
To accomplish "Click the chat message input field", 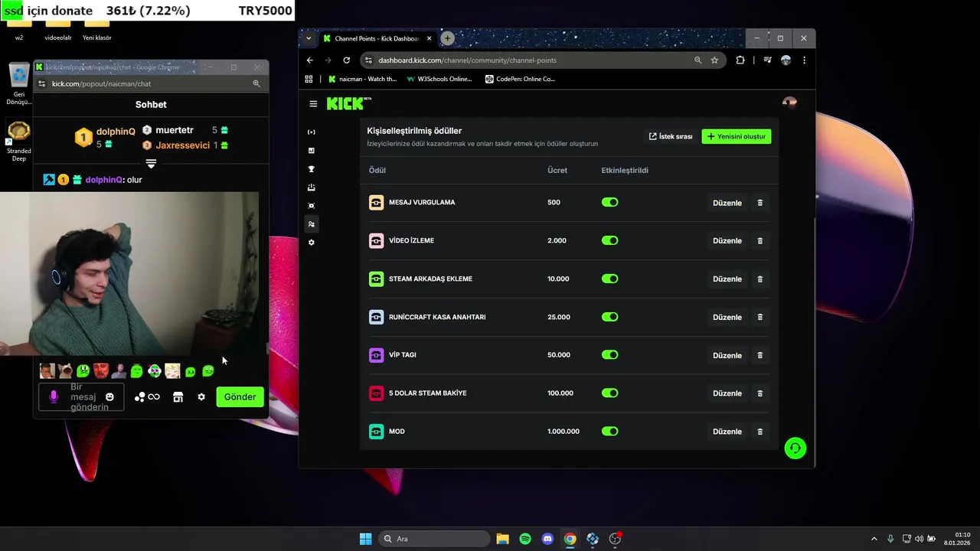I will (82, 396).
